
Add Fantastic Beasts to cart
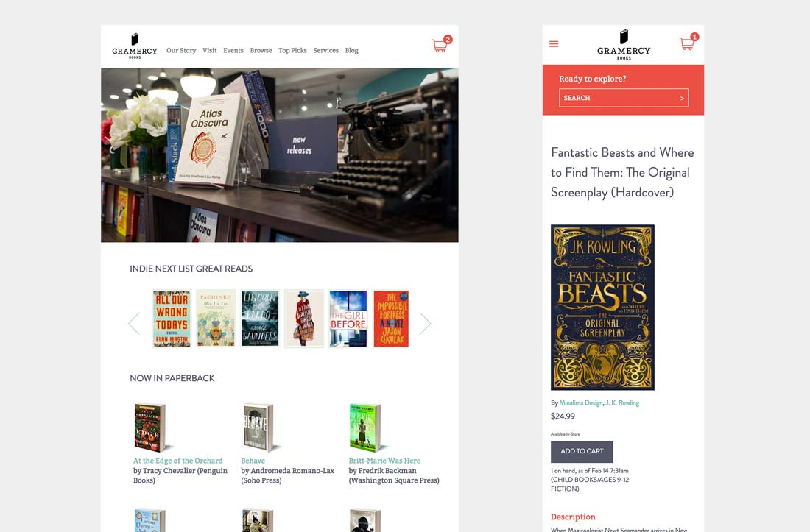[x=582, y=452]
